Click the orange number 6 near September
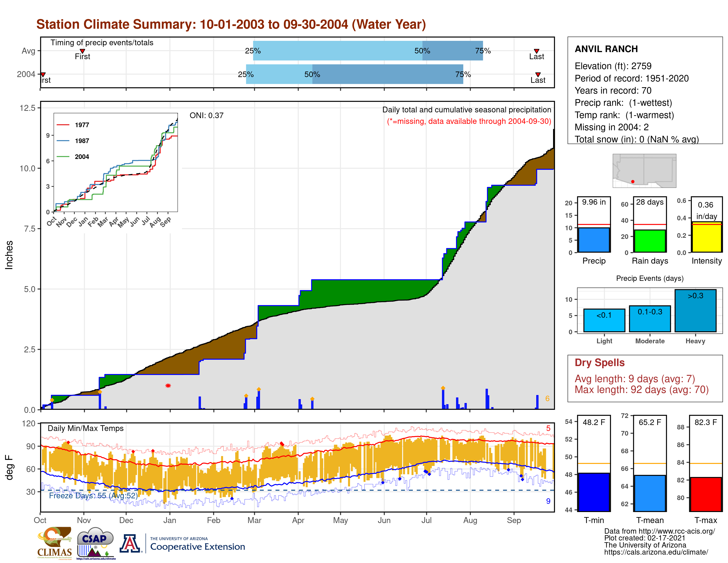Image resolution: width=728 pixels, height=563 pixels. tap(547, 399)
